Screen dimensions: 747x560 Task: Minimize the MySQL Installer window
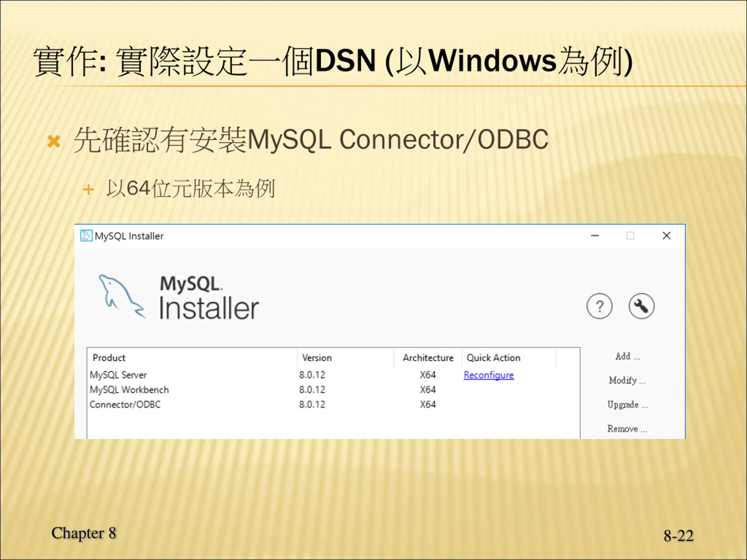(x=595, y=236)
